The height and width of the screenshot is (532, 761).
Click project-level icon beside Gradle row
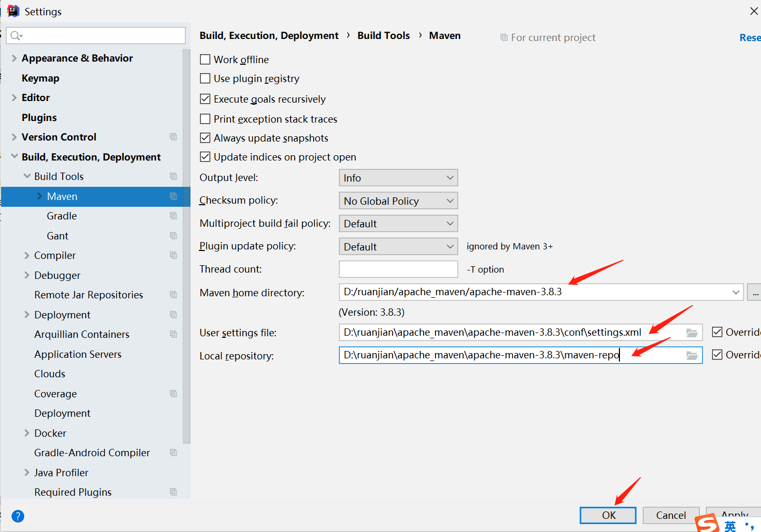[x=173, y=216]
